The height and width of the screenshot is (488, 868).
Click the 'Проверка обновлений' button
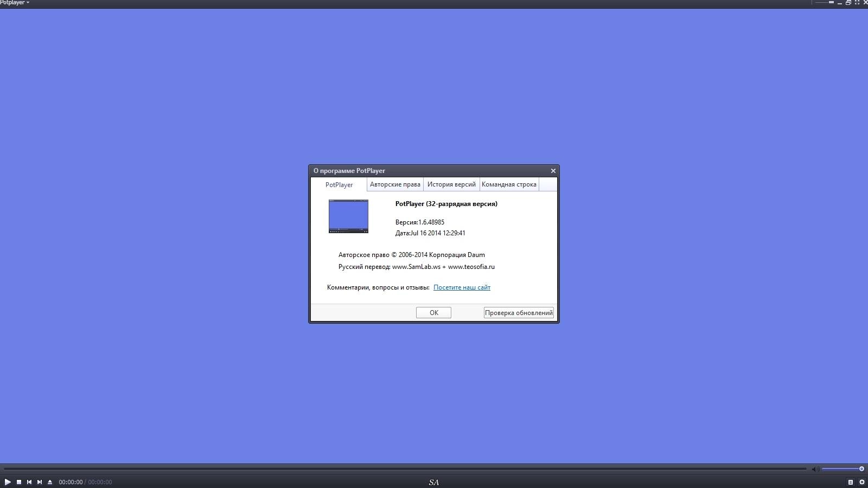tap(519, 313)
